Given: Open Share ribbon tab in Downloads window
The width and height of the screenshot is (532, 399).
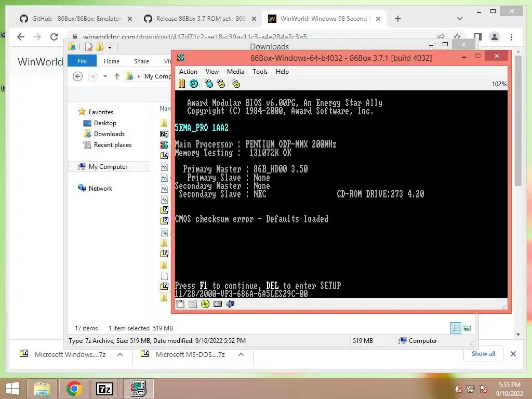Looking at the screenshot, I should (141, 61).
